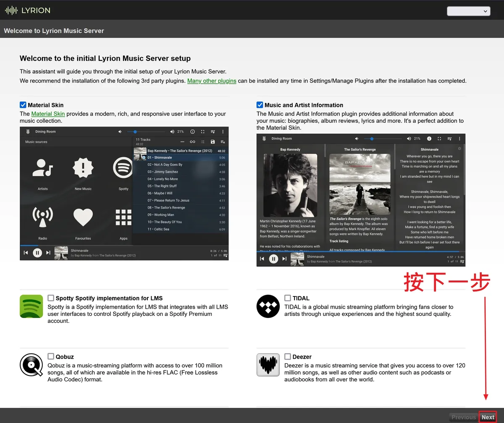The width and height of the screenshot is (504, 423).
Task: Click the Spotty Spotify plugin icon
Action: tap(31, 306)
